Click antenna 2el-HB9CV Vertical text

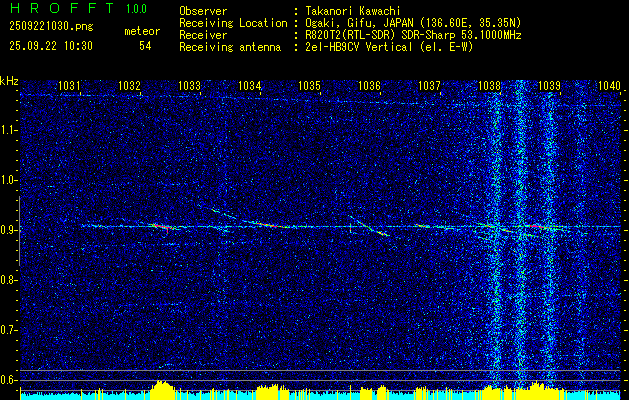(x=390, y=47)
